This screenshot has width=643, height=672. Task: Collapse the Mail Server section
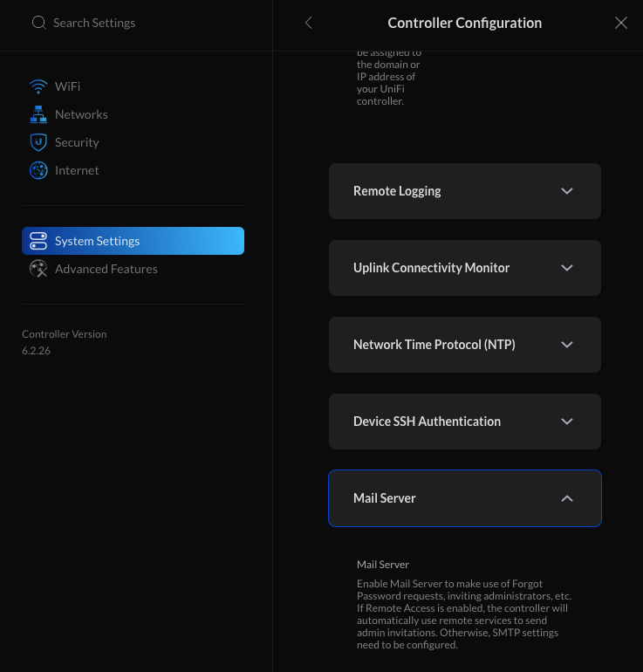[x=465, y=498]
